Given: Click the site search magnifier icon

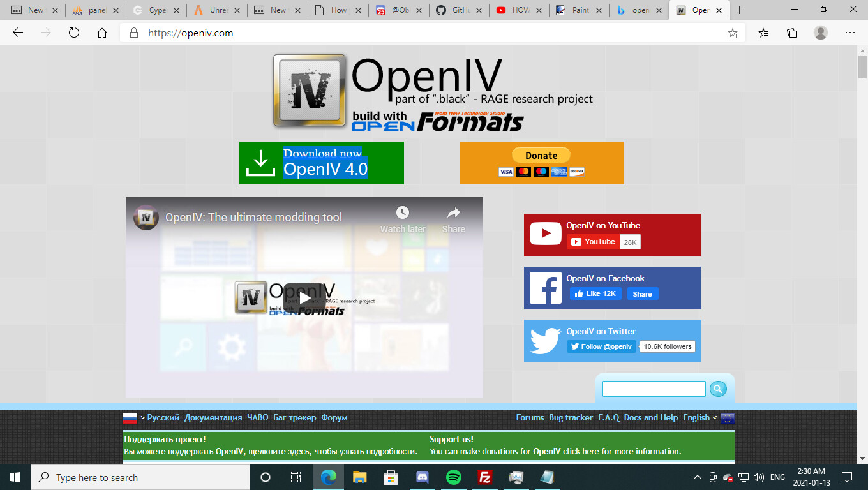Looking at the screenshot, I should 718,389.
